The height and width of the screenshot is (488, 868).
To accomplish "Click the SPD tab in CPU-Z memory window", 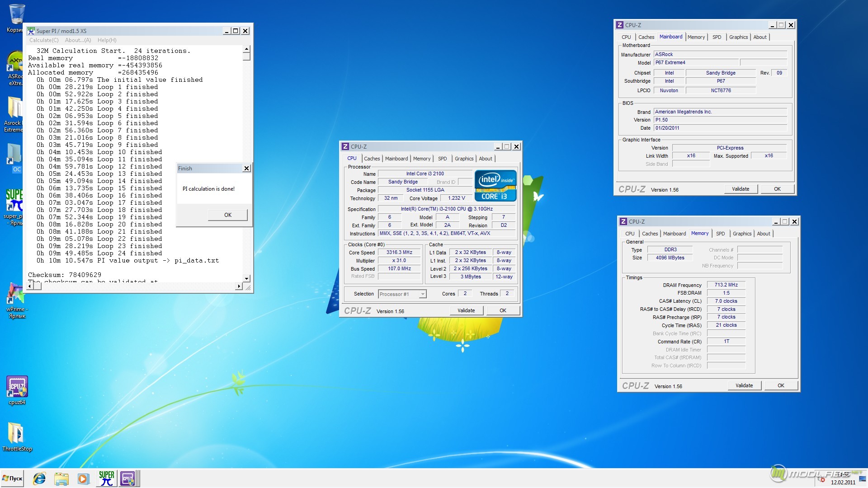I will pyautogui.click(x=721, y=233).
